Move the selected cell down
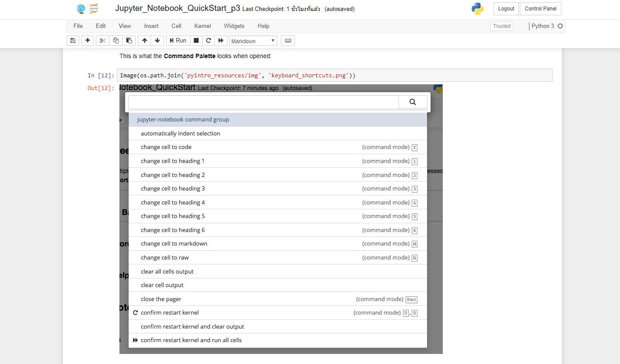Viewport: 620px width, 364px height. pyautogui.click(x=157, y=40)
